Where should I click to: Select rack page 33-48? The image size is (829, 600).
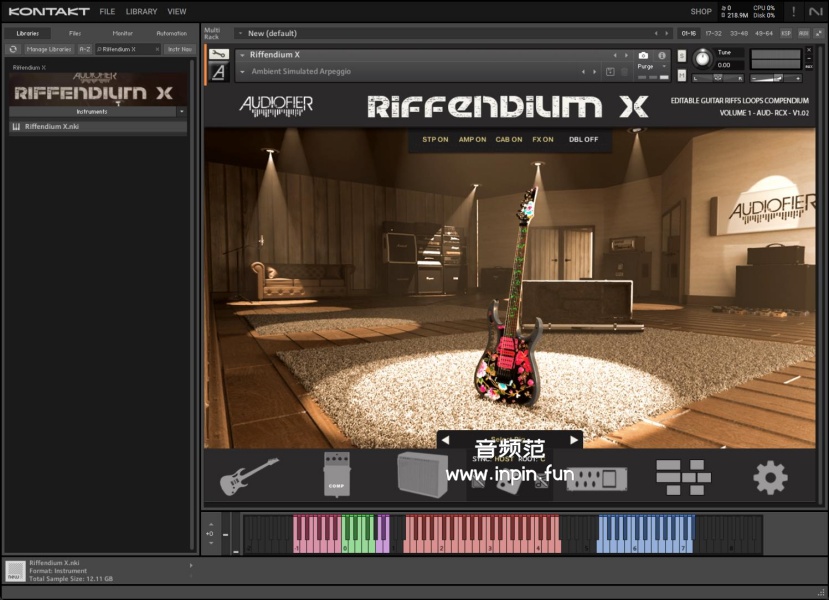click(x=739, y=33)
